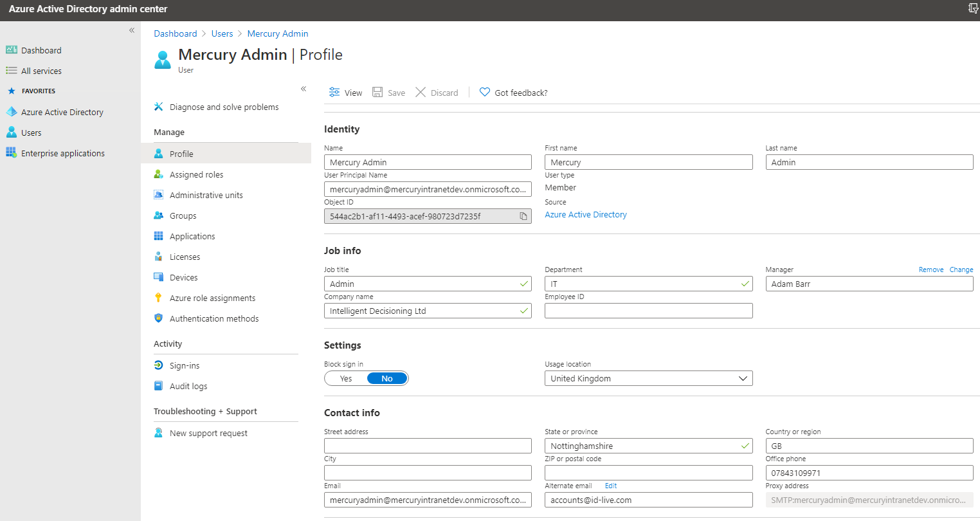Click the Alternate email field
The image size is (980, 521).
[x=648, y=500]
